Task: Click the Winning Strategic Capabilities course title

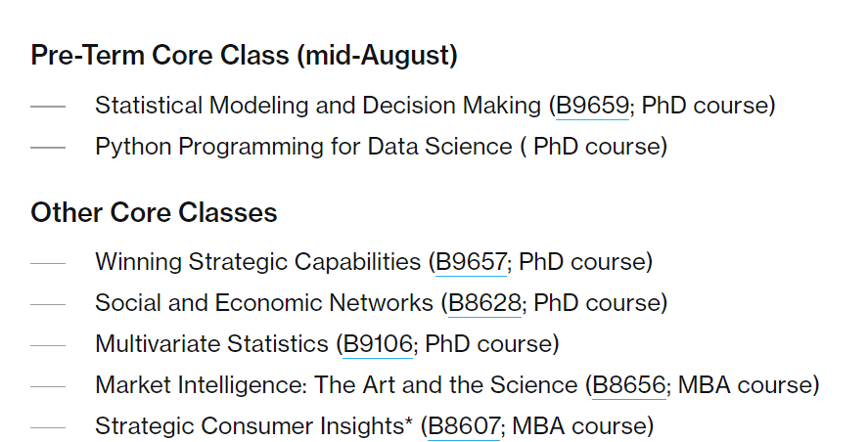Action: click(258, 262)
